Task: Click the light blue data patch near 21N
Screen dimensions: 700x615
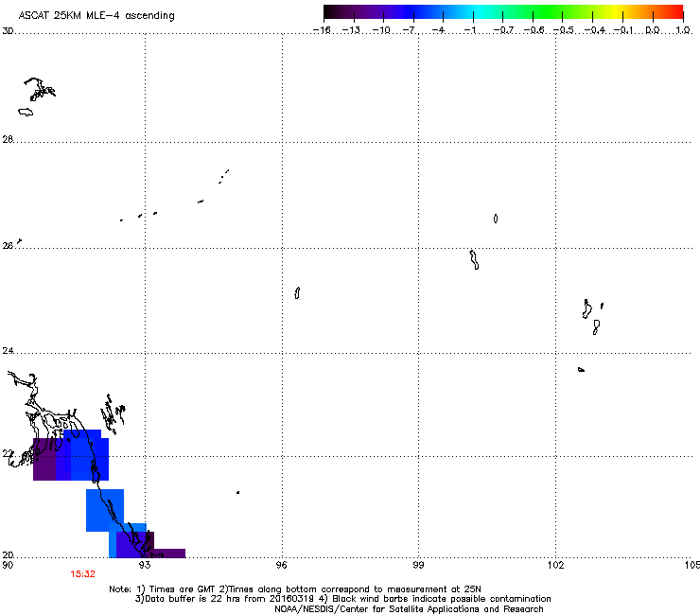Action: (x=104, y=510)
